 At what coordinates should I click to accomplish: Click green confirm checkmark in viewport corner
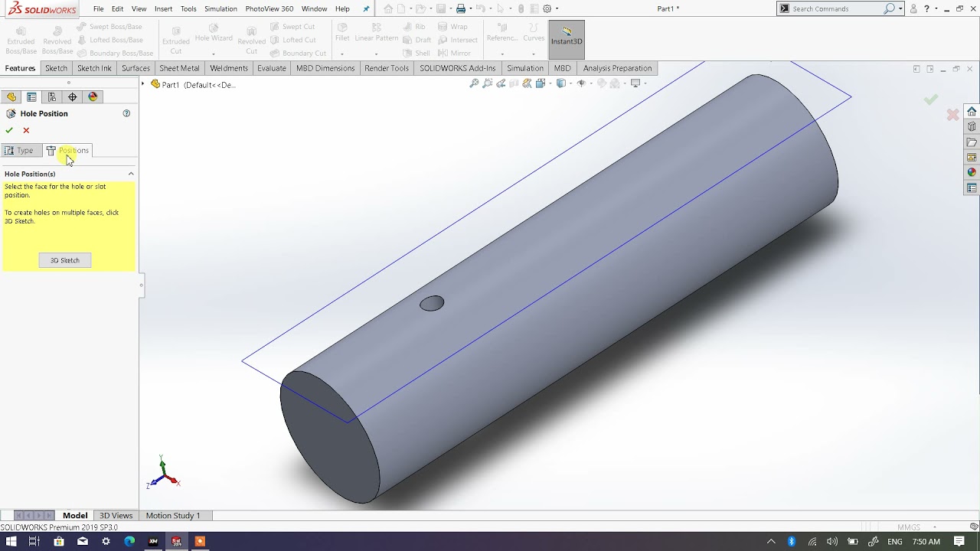point(930,99)
